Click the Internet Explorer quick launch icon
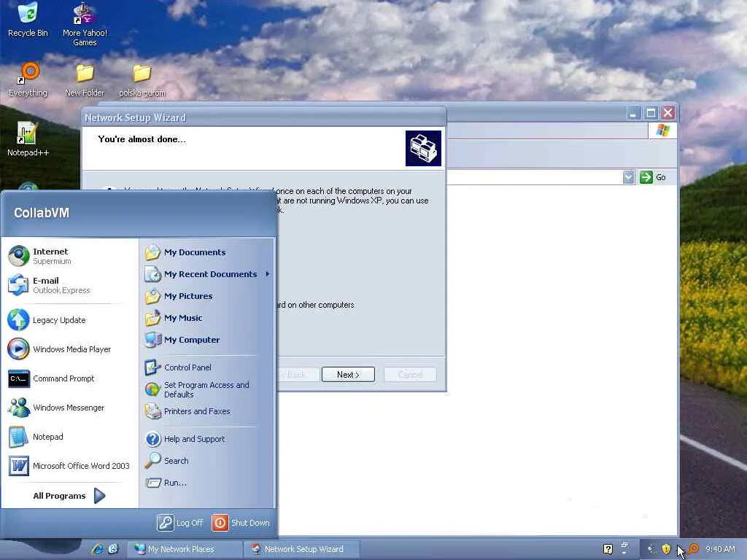The width and height of the screenshot is (747, 560). click(98, 549)
